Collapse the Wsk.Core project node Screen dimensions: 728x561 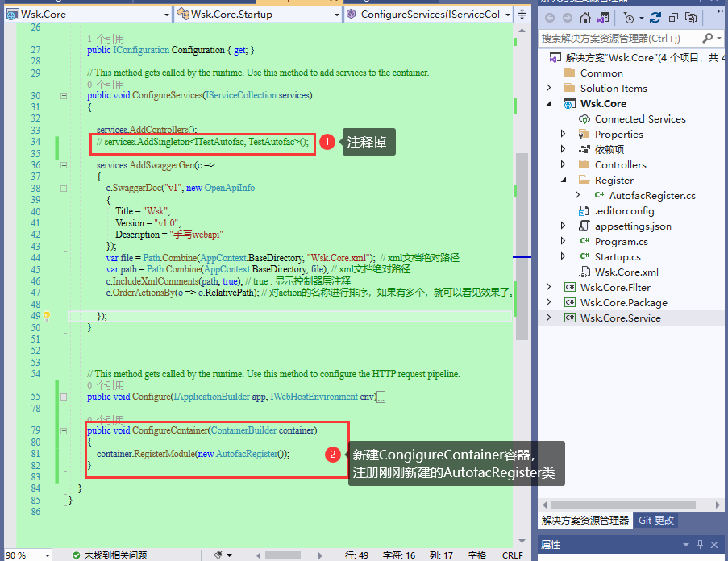pyautogui.click(x=549, y=103)
